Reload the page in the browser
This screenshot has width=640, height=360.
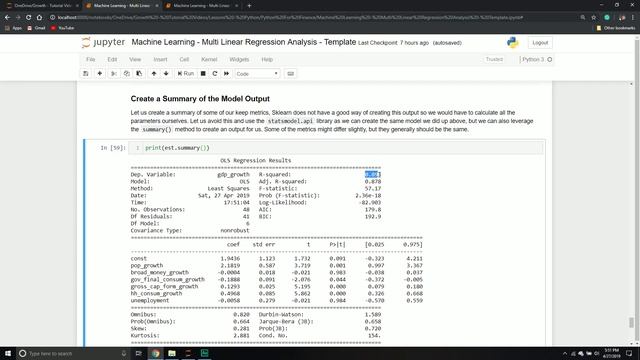coord(29,18)
